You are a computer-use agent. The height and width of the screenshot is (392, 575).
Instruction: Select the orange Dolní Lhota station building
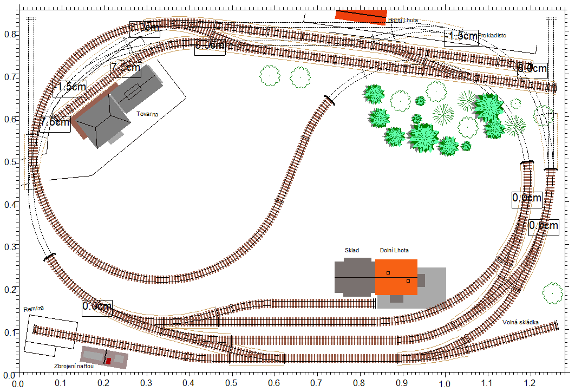(x=396, y=277)
